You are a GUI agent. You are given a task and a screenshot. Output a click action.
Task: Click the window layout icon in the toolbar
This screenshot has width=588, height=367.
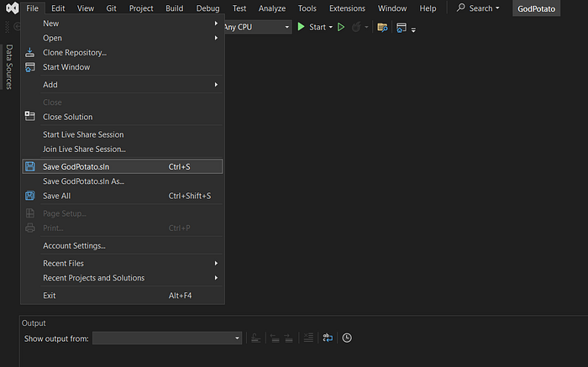tap(402, 28)
